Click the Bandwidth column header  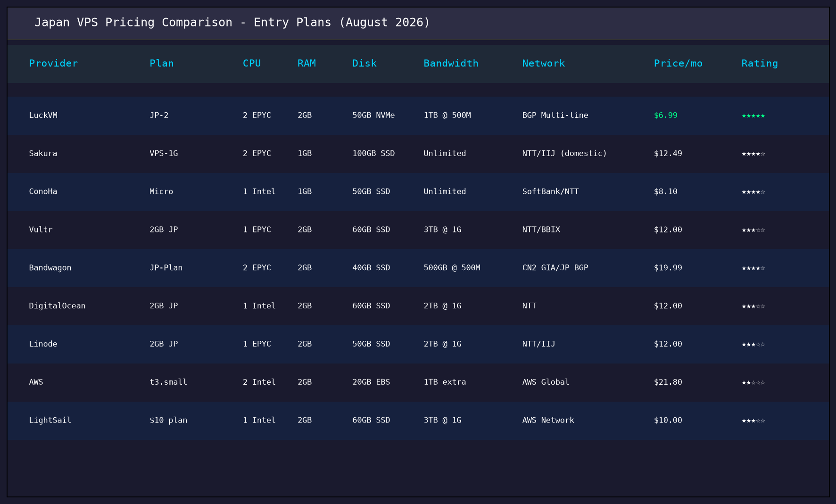point(451,63)
